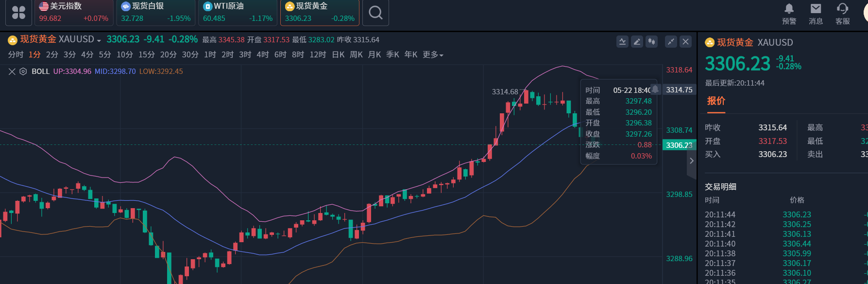
Task: Collapse chart with shrink arrows icon
Action: (671, 42)
